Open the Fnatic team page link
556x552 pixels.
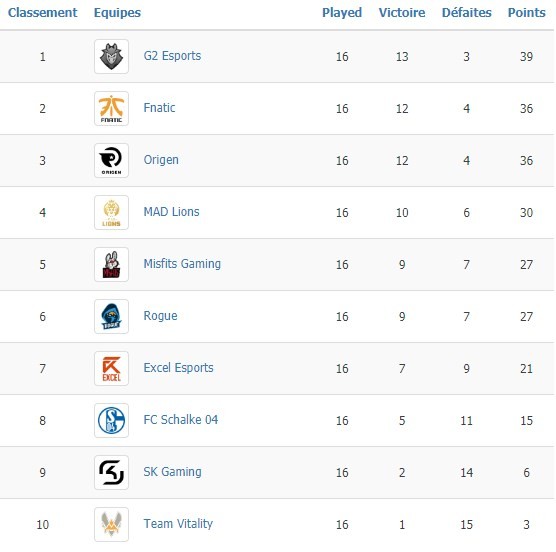pos(159,108)
